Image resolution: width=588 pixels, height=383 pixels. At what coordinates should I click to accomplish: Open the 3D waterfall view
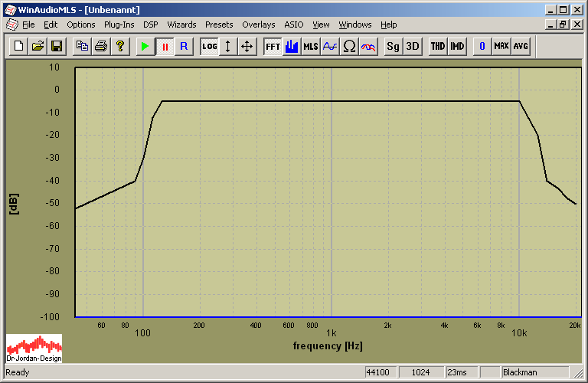point(413,46)
